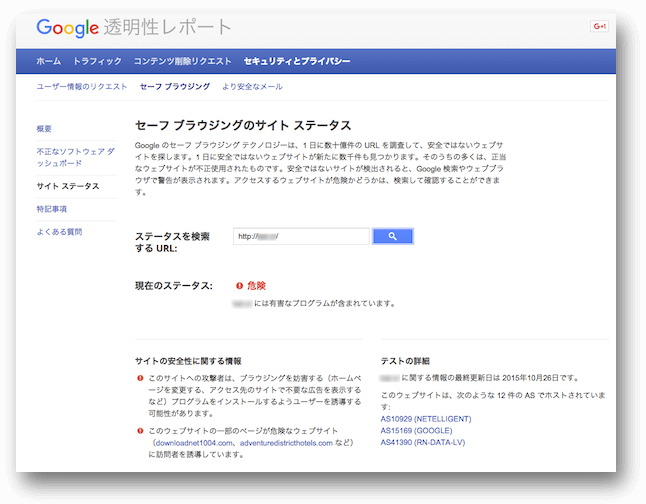646x504 pixels.
Task: Open 概要 in the sidebar
Action: coord(44,129)
